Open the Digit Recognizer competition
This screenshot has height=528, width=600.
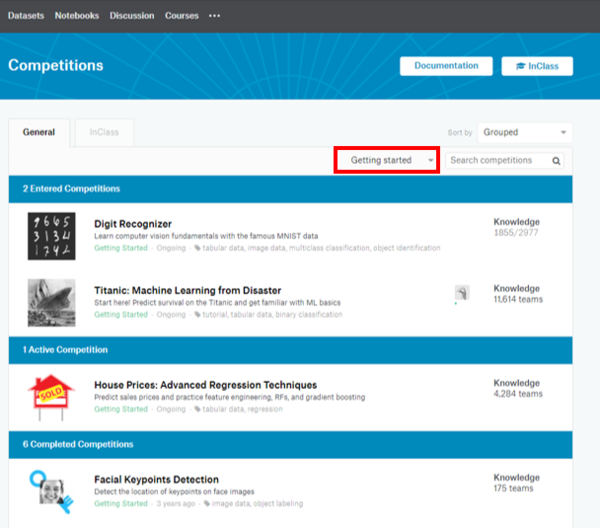[x=133, y=224]
